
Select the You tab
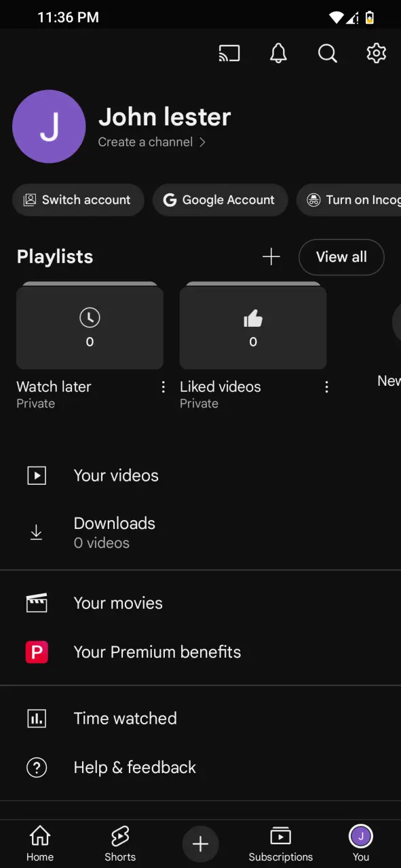361,844
